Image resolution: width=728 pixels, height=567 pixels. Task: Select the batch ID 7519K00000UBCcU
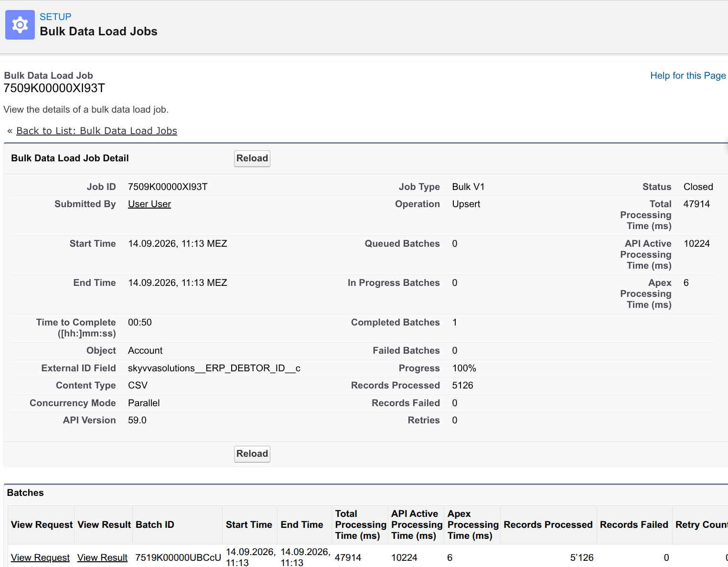178,557
